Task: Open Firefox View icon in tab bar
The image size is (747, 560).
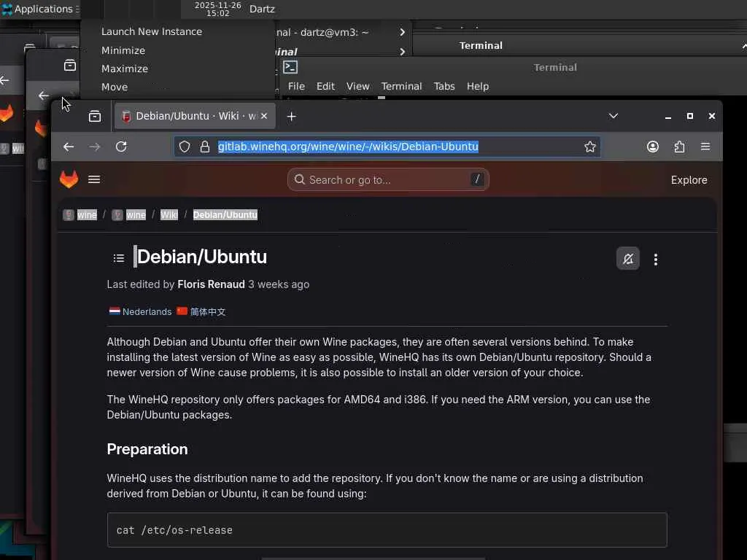Action: 95,116
